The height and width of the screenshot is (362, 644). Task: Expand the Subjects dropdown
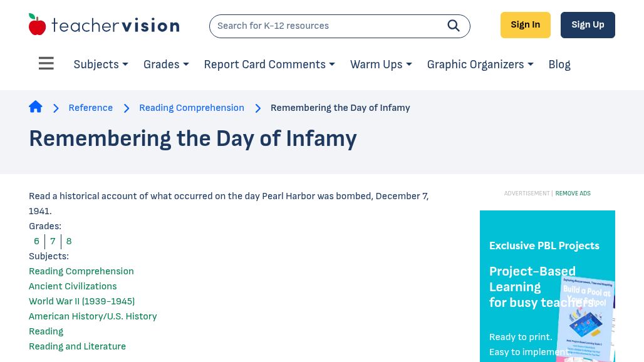[x=101, y=65]
